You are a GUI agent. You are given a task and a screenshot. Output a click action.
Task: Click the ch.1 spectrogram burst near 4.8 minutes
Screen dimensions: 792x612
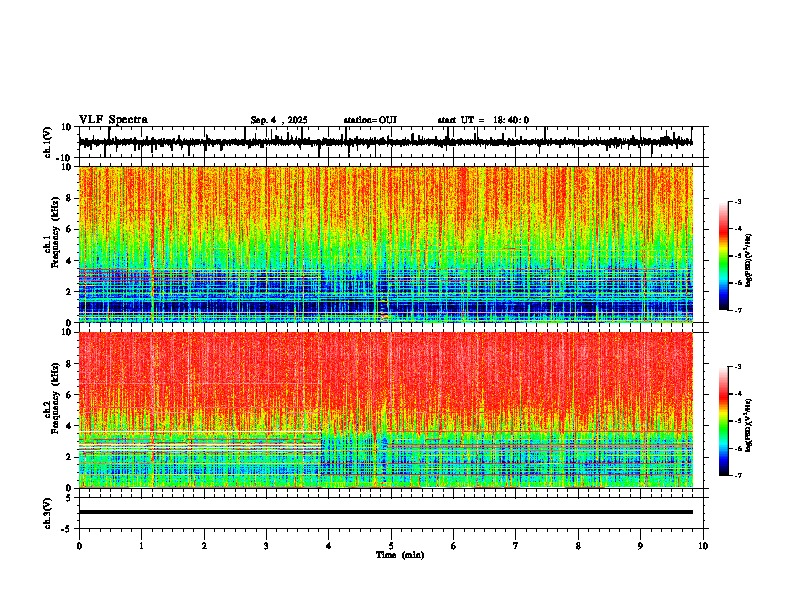[383, 309]
